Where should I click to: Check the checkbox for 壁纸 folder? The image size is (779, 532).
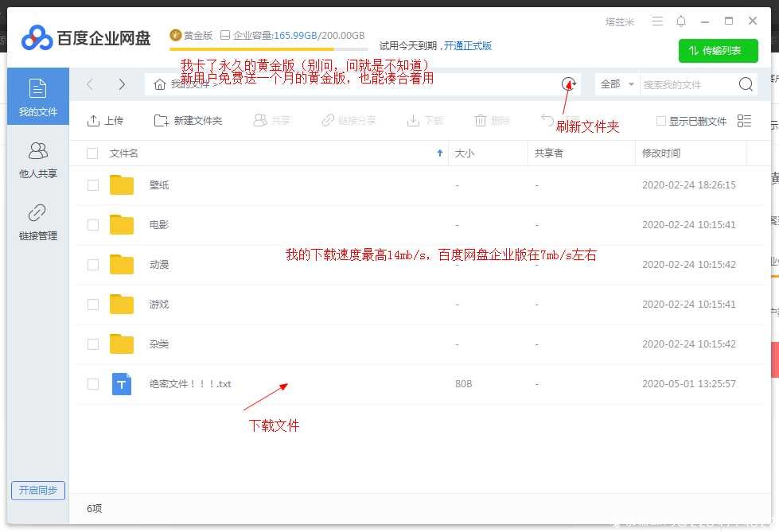point(93,185)
